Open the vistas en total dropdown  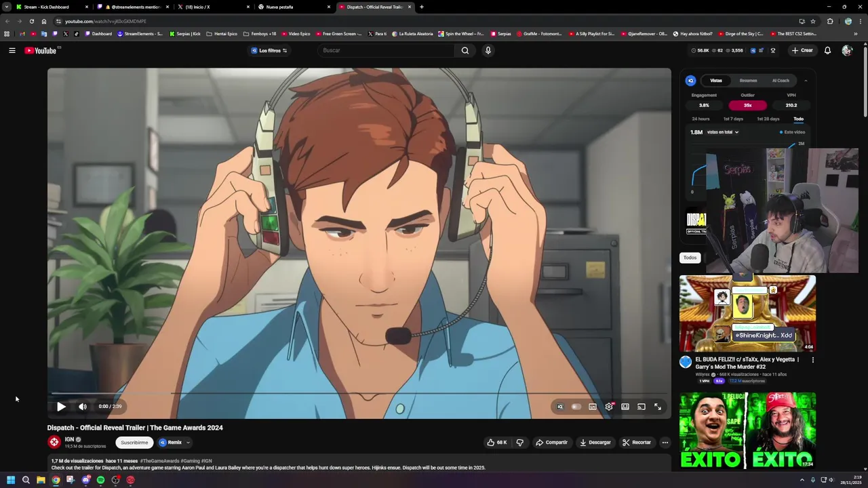pyautogui.click(x=722, y=132)
